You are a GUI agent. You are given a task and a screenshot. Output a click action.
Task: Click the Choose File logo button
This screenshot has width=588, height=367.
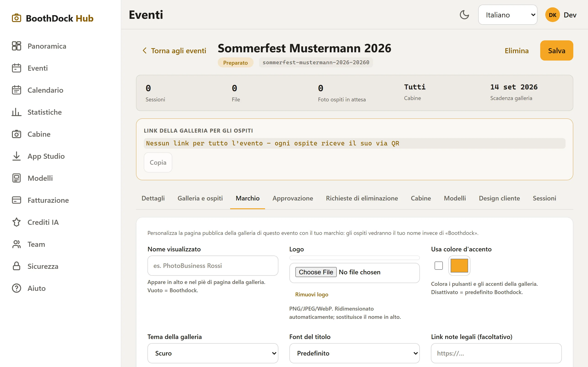click(x=316, y=272)
